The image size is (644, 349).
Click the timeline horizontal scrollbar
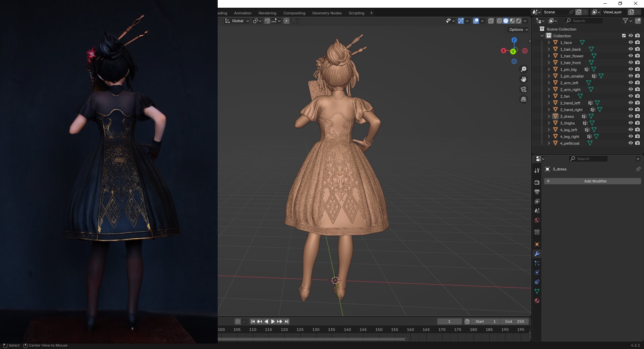pos(312,339)
